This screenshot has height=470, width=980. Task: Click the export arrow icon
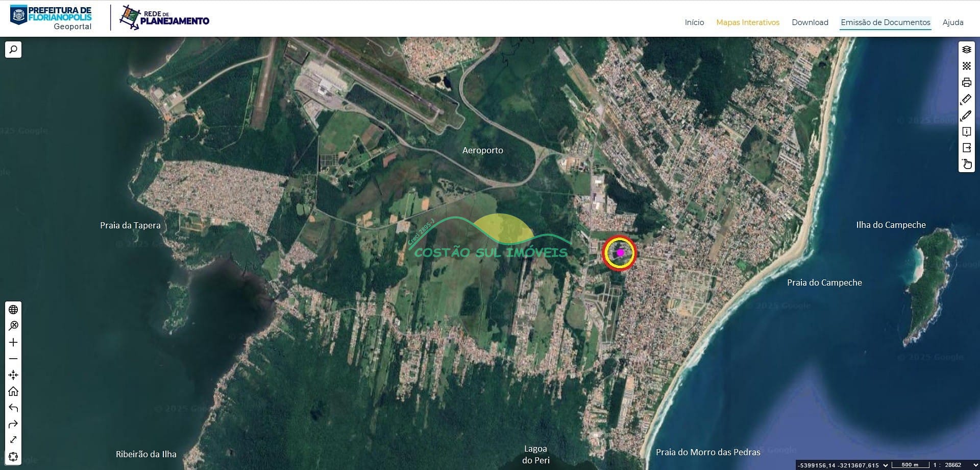966,148
